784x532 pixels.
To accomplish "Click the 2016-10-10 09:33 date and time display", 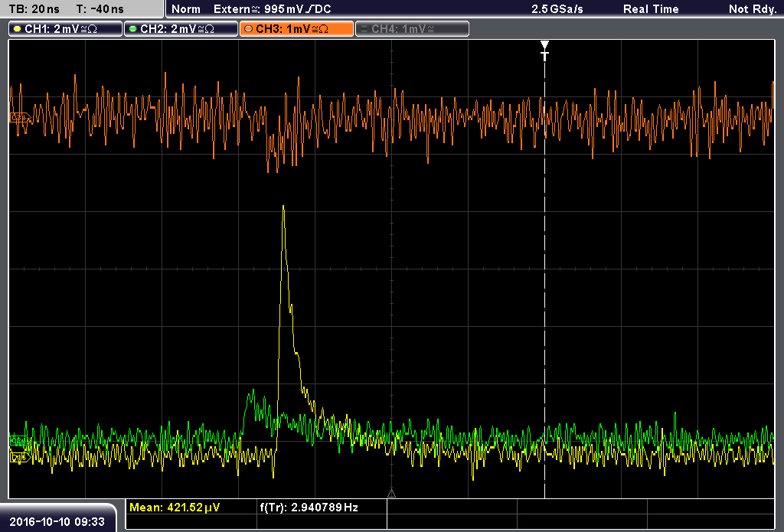I will coord(57,522).
